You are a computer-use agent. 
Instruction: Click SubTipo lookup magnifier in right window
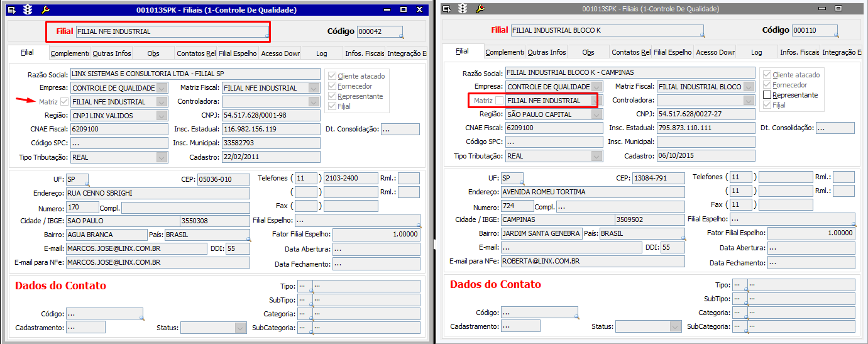(746, 303)
